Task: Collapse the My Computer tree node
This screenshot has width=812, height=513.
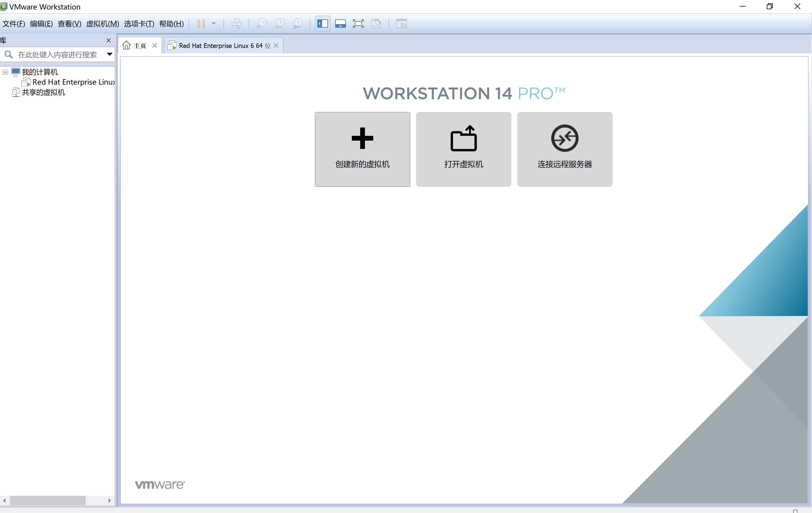Action: coord(5,72)
